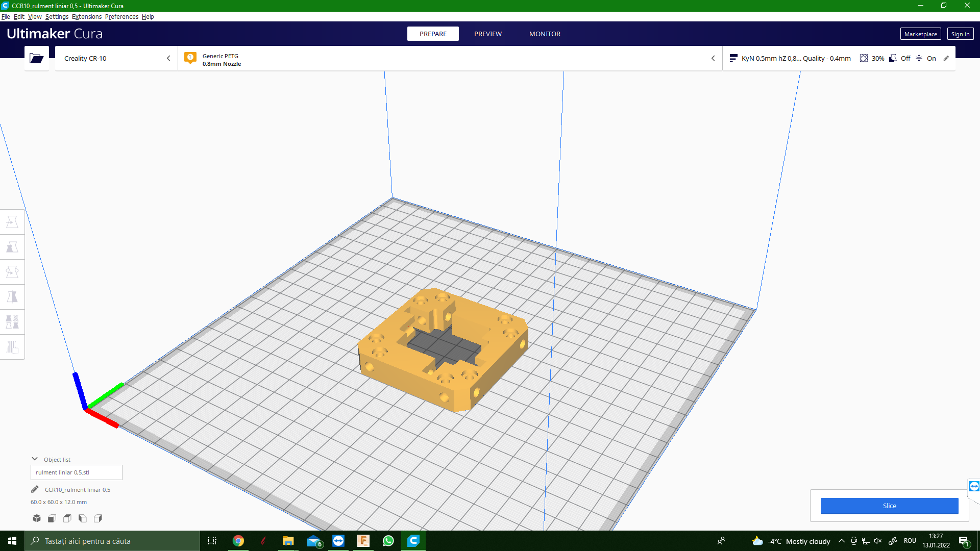Select rulment liniar 0,5.stl object
The height and width of the screenshot is (551, 980).
pos(77,472)
